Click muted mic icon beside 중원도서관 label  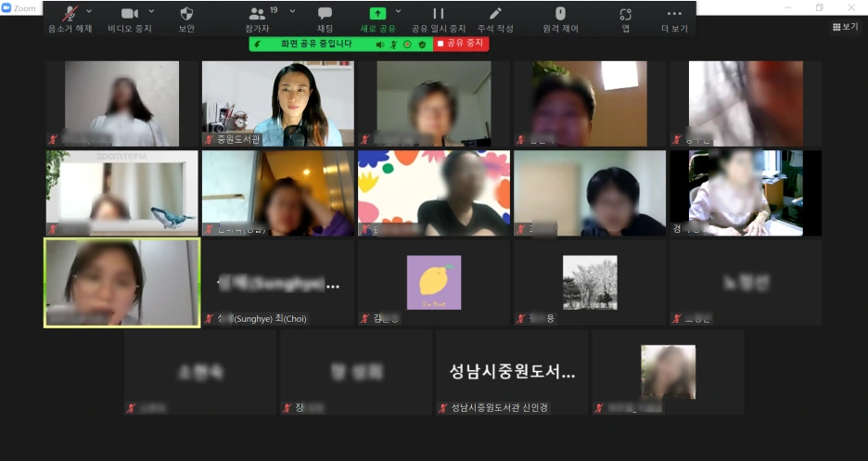(x=209, y=140)
